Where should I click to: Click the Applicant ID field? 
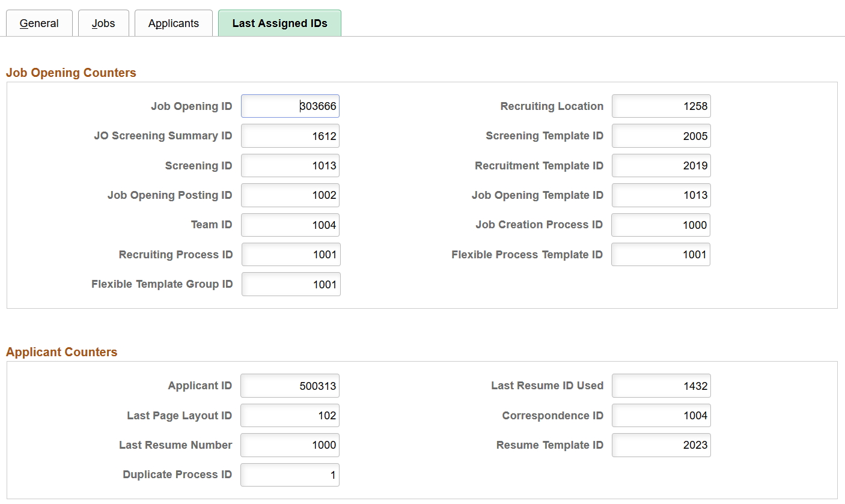290,386
